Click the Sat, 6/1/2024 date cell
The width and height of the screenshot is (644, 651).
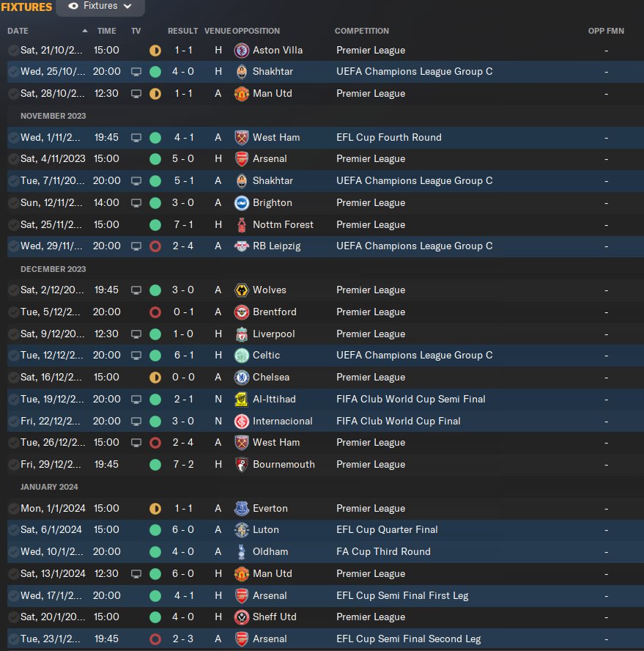pyautogui.click(x=51, y=529)
